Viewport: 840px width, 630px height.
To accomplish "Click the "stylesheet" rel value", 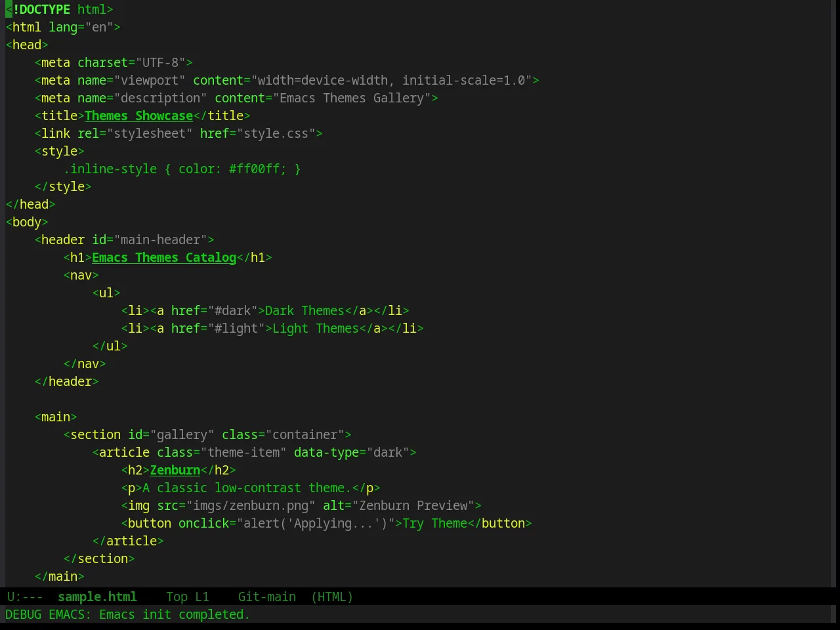I will tap(150, 133).
